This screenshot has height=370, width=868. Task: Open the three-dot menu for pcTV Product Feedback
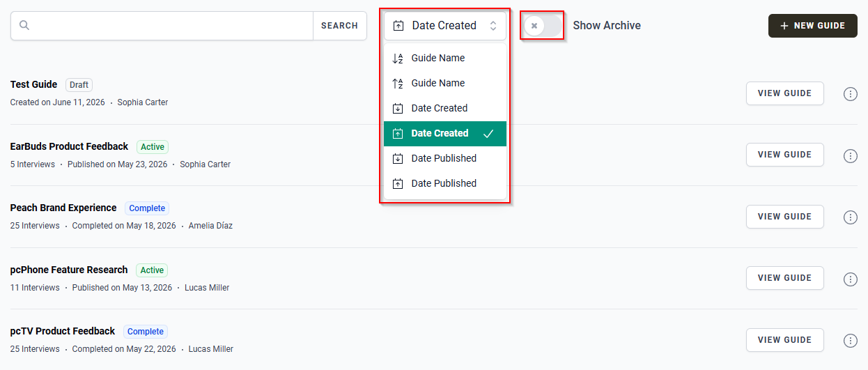click(850, 341)
